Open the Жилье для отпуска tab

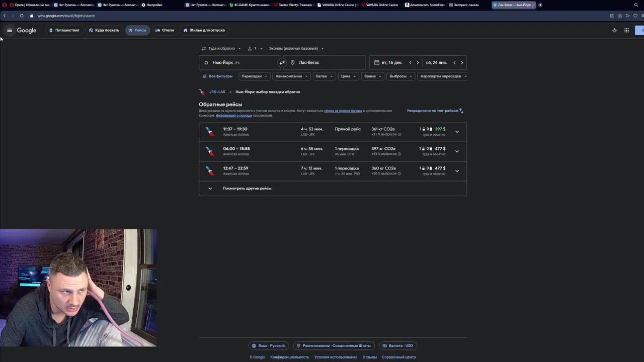[204, 30]
